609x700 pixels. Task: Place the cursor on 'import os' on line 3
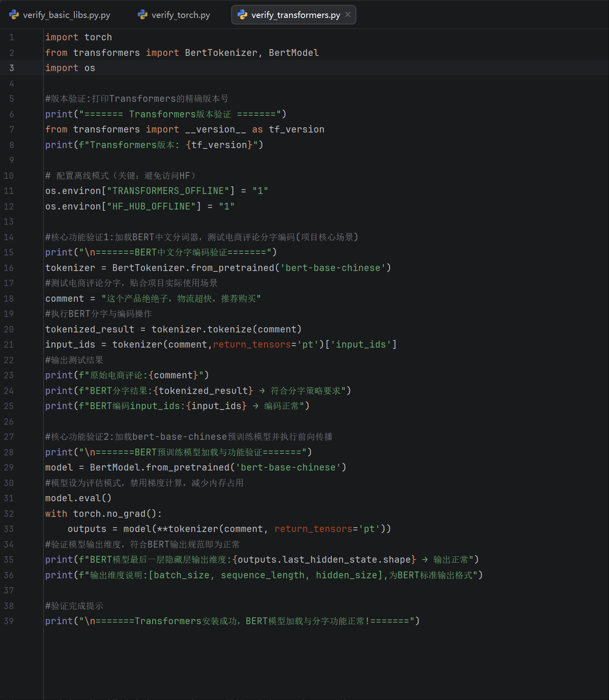(70, 68)
